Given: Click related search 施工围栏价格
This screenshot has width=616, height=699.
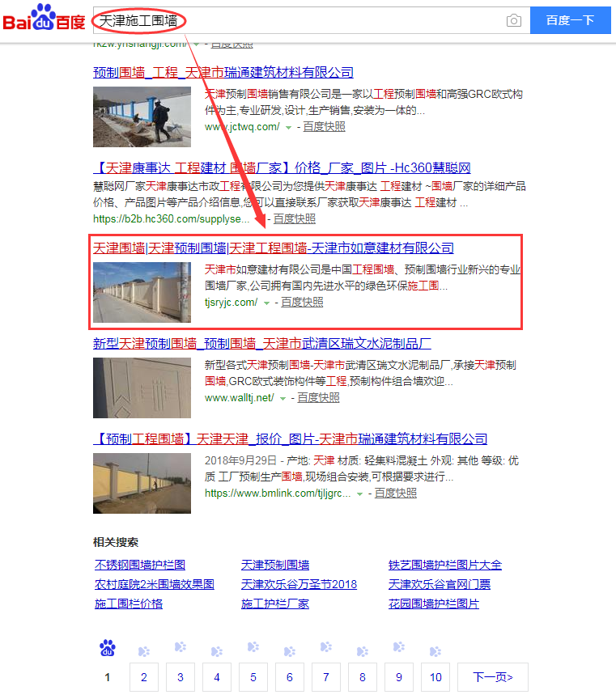Looking at the screenshot, I should (x=129, y=604).
